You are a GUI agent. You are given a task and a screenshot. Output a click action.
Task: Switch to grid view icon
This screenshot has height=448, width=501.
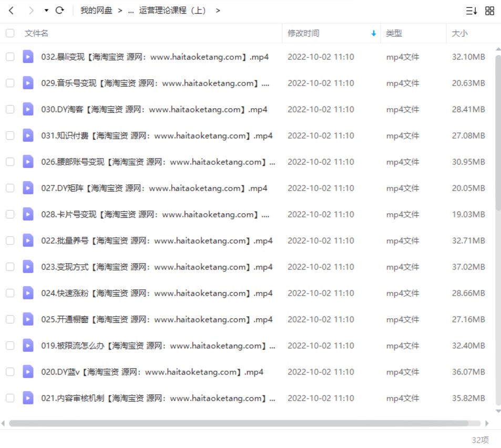(x=489, y=11)
